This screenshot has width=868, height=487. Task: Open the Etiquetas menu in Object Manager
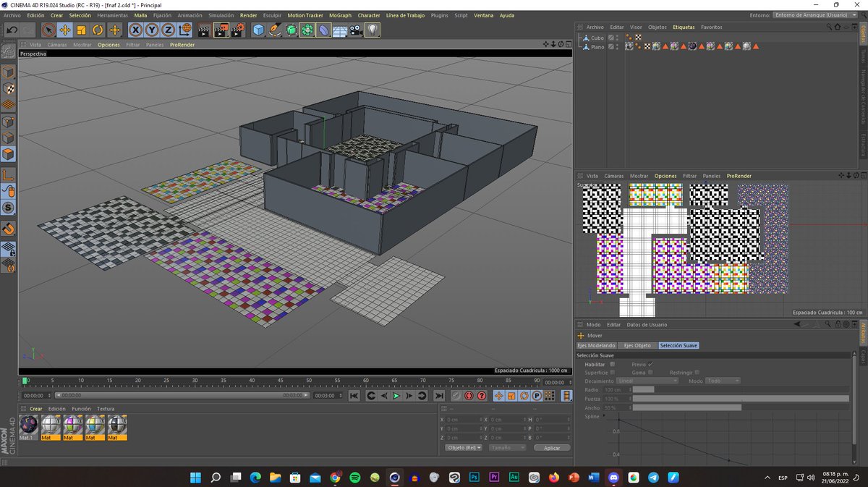(684, 27)
